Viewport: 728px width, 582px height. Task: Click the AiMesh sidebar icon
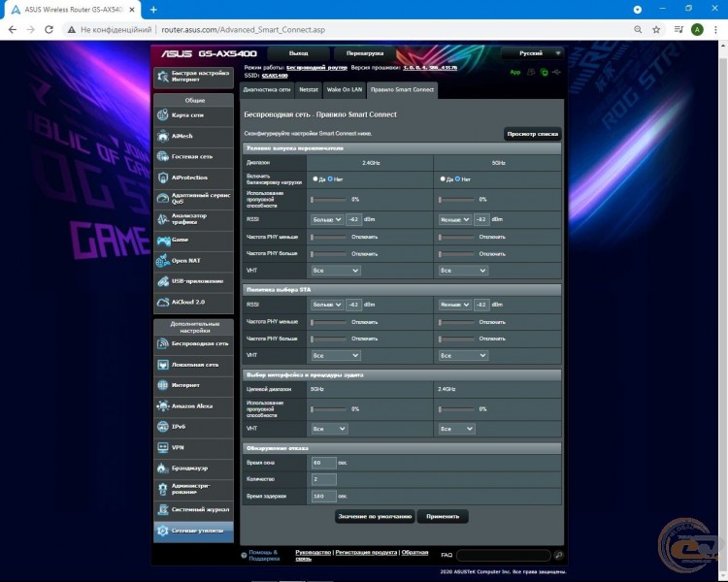[x=162, y=136]
